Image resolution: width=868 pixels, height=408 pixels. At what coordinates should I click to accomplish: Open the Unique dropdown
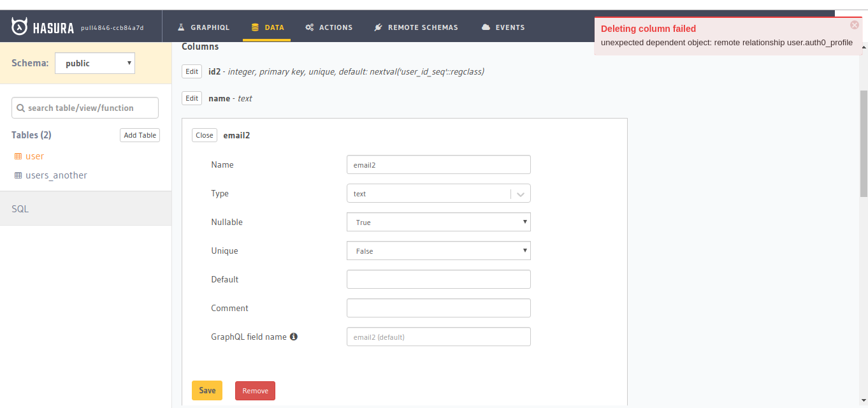tap(438, 251)
